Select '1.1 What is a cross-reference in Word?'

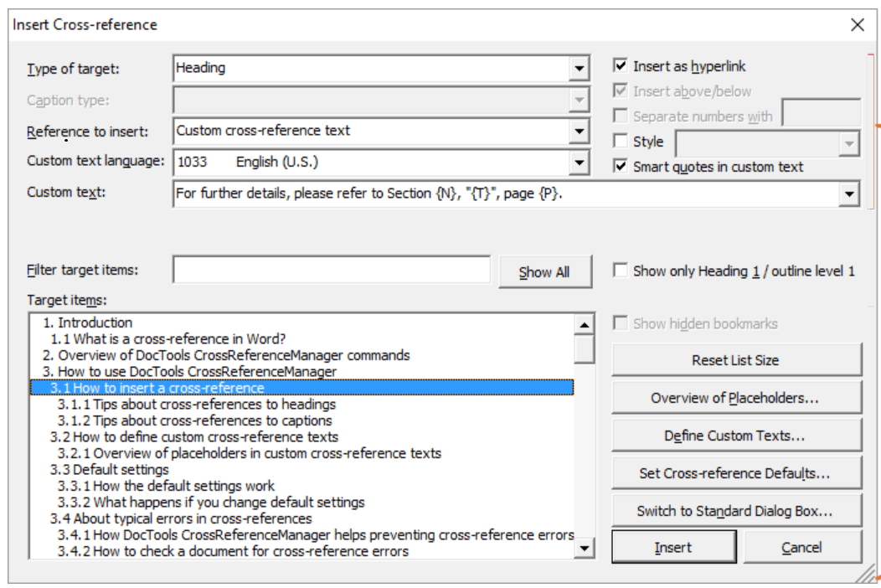click(x=301, y=339)
